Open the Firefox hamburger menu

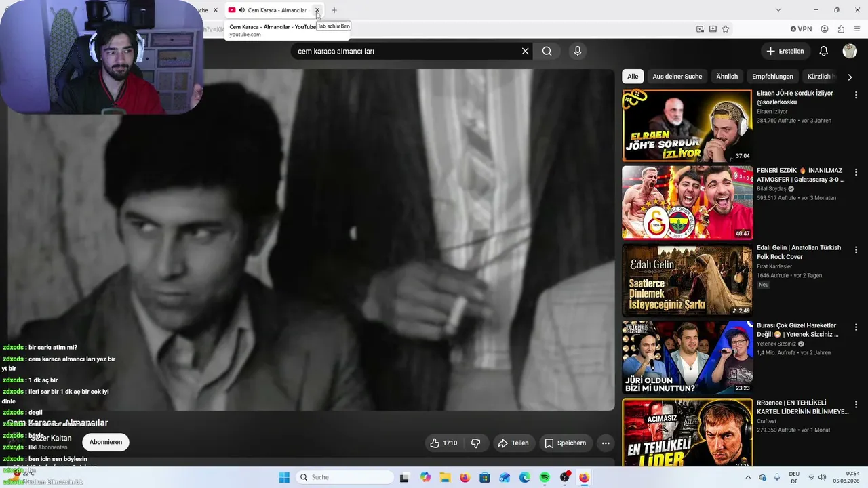tap(857, 29)
